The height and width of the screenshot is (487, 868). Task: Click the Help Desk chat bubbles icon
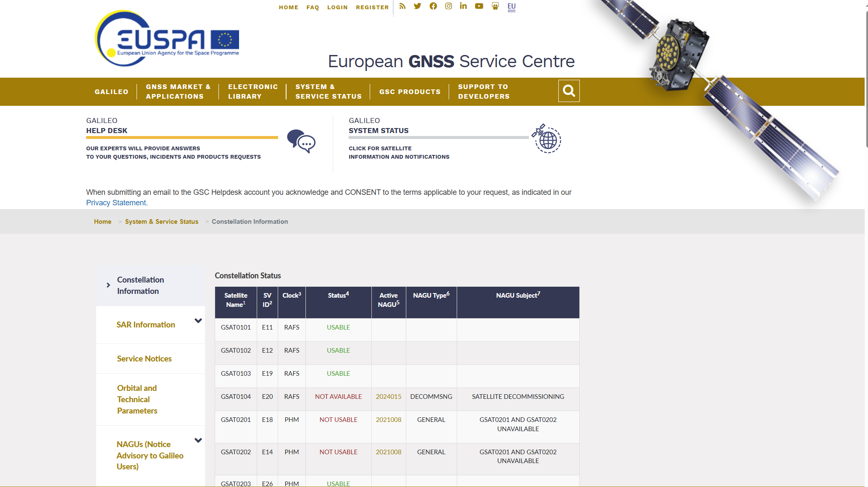point(301,141)
